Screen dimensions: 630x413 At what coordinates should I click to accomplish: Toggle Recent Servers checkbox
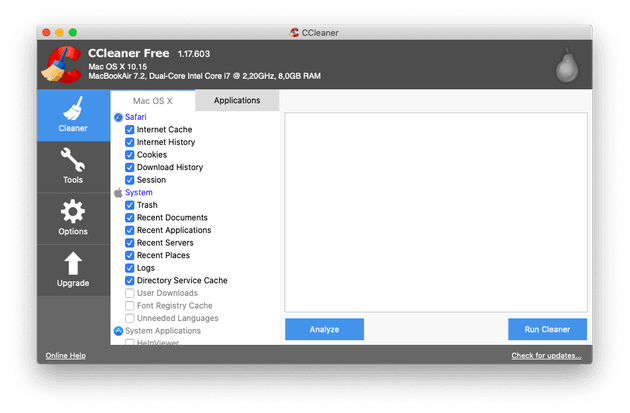click(129, 243)
